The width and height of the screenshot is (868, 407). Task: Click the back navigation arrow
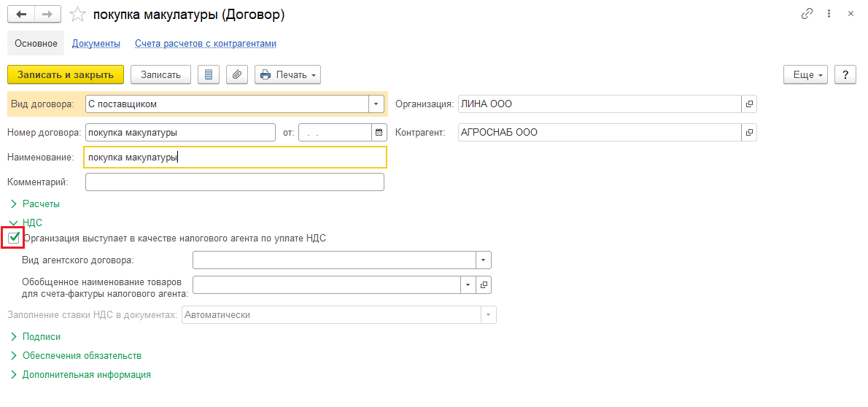point(20,15)
